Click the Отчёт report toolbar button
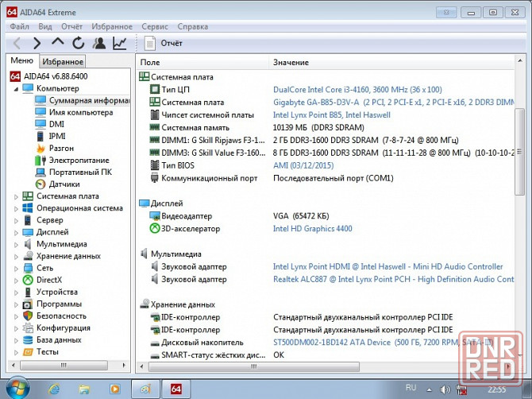 pos(164,44)
